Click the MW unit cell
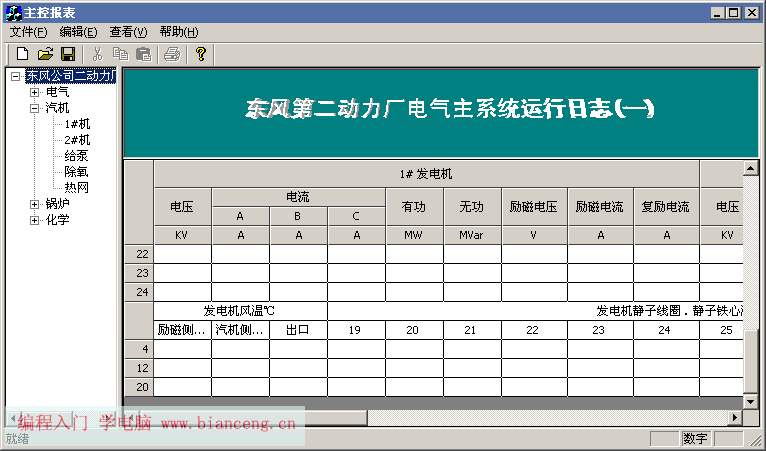The width and height of the screenshot is (766, 451). [414, 236]
